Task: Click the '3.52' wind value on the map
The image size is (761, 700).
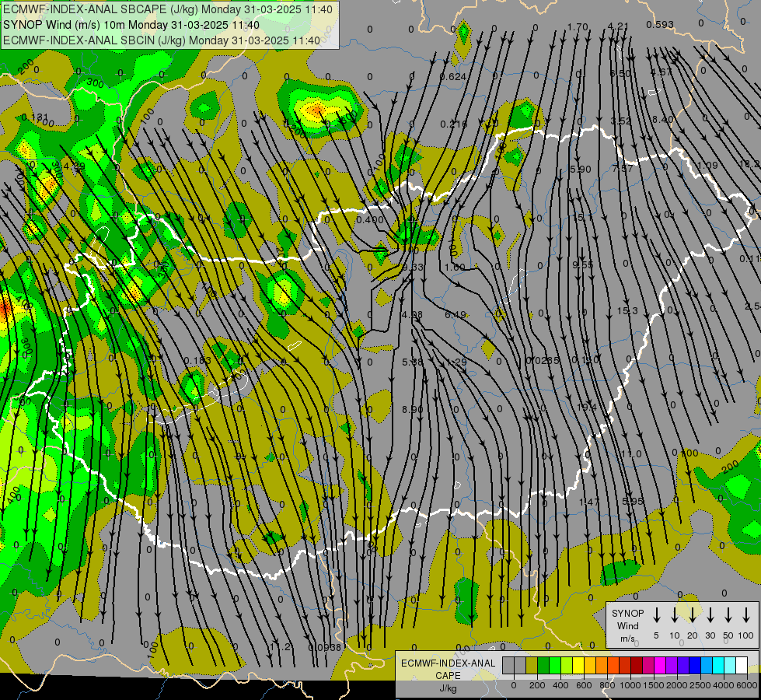Action: (x=621, y=121)
